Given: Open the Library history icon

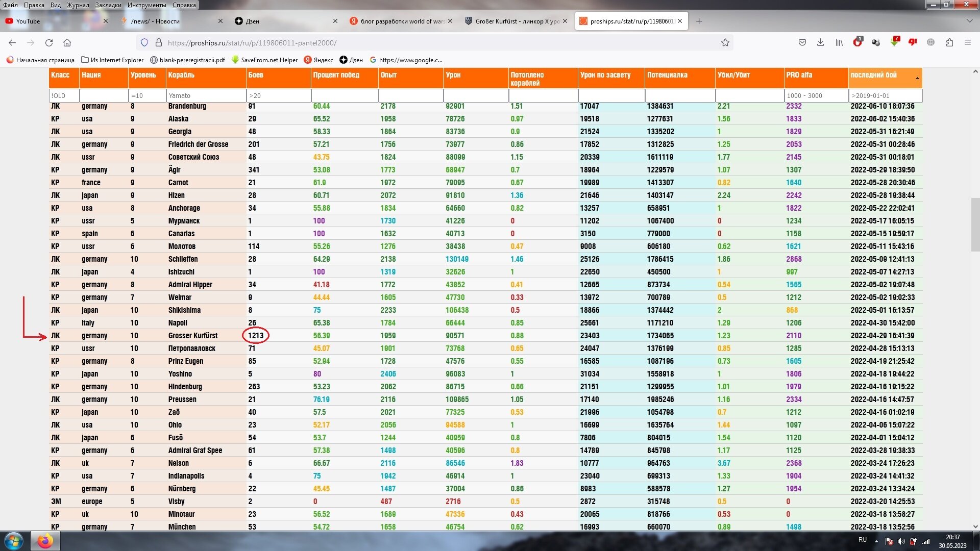Looking at the screenshot, I should tap(839, 43).
